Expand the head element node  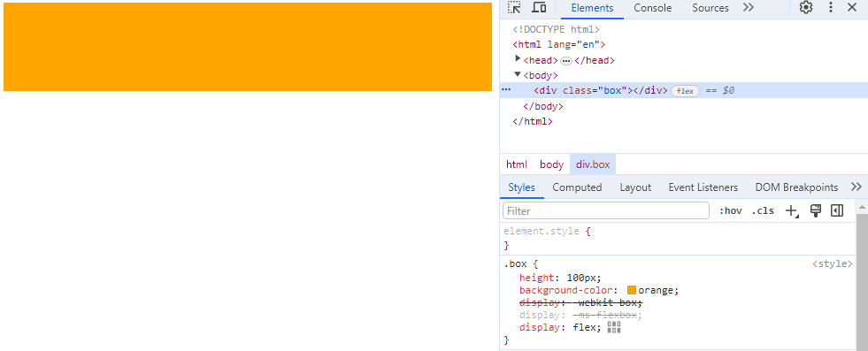click(518, 59)
